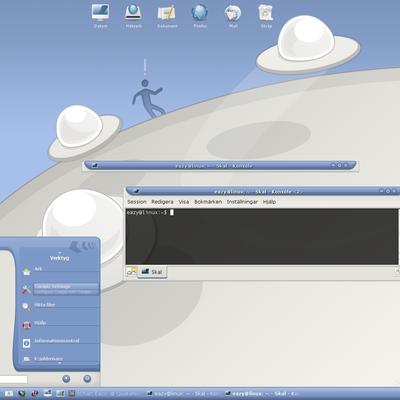Open the Hjälp menu in Konsole
This screenshot has width=400, height=400.
pyautogui.click(x=269, y=202)
